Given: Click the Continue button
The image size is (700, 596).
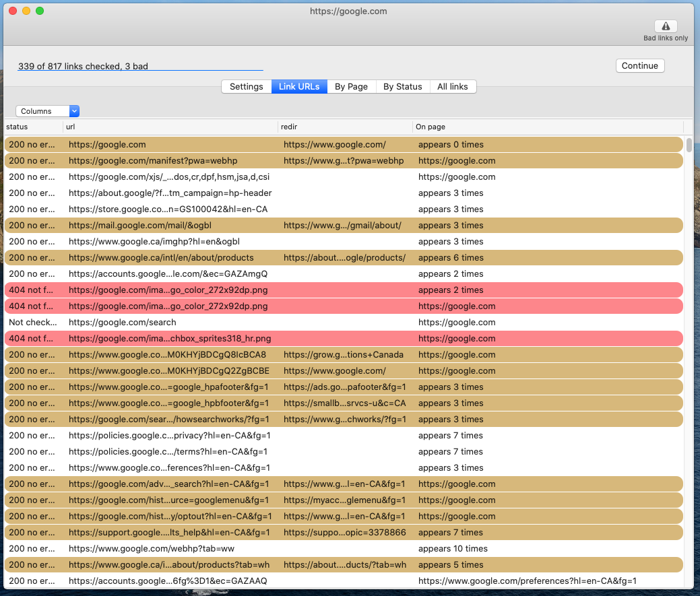Looking at the screenshot, I should [640, 65].
